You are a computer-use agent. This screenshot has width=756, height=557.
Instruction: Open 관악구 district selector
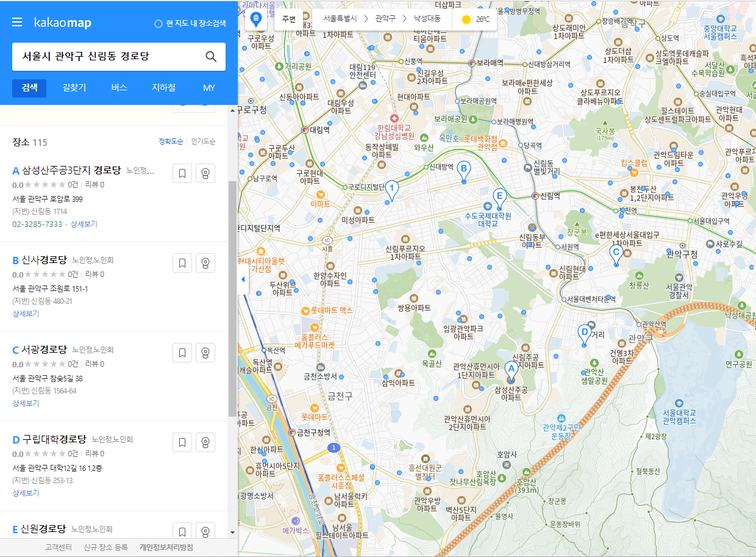(x=385, y=19)
